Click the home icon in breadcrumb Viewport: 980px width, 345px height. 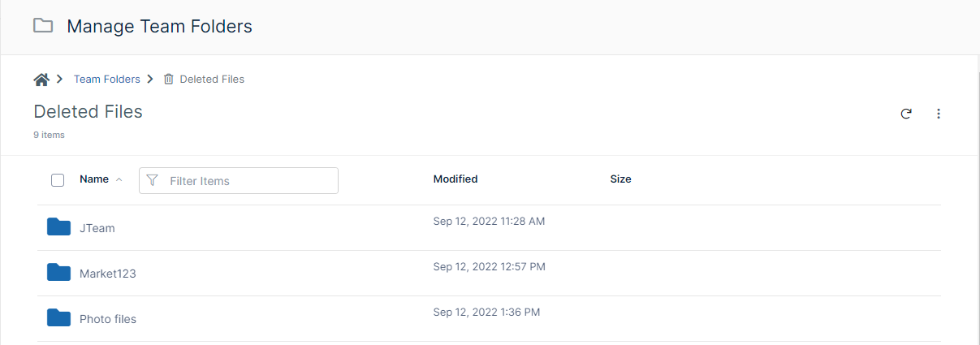[41, 80]
